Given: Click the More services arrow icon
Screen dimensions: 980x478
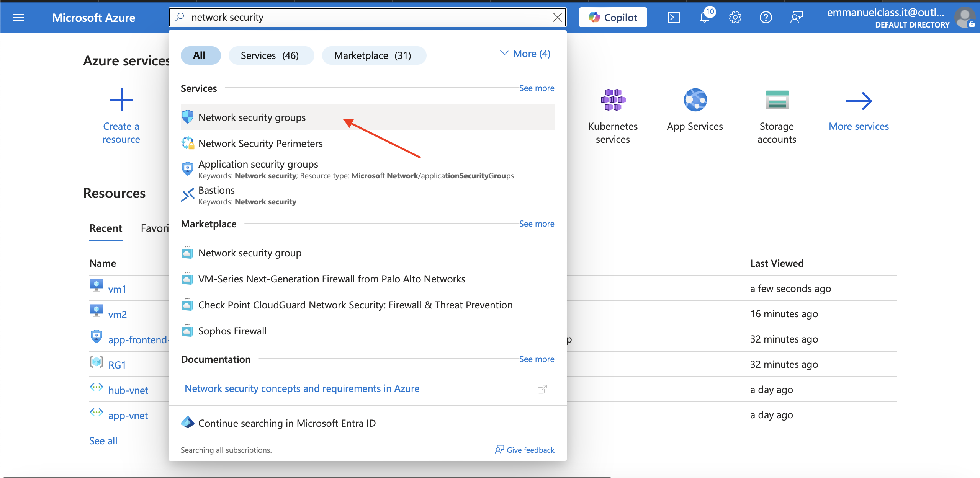Looking at the screenshot, I should [x=859, y=101].
